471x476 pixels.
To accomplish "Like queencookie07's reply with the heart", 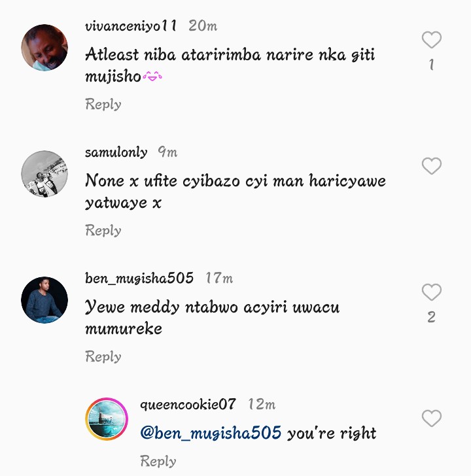I will 431,418.
